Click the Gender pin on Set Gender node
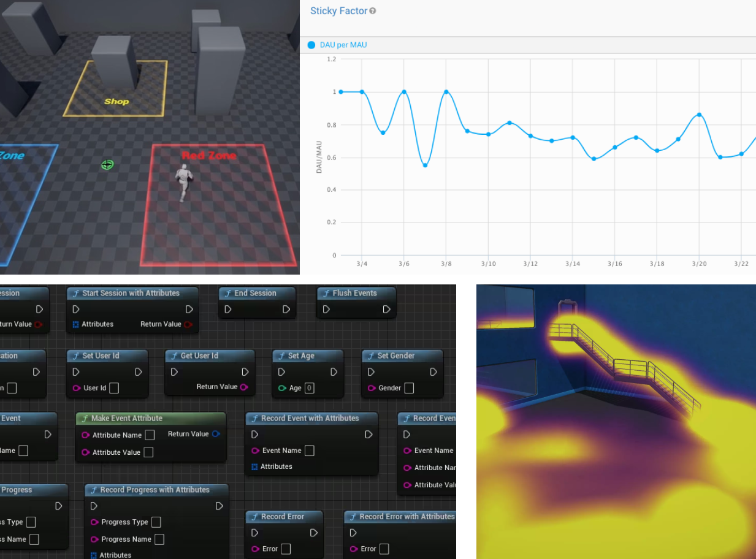The image size is (756, 559). [372, 388]
